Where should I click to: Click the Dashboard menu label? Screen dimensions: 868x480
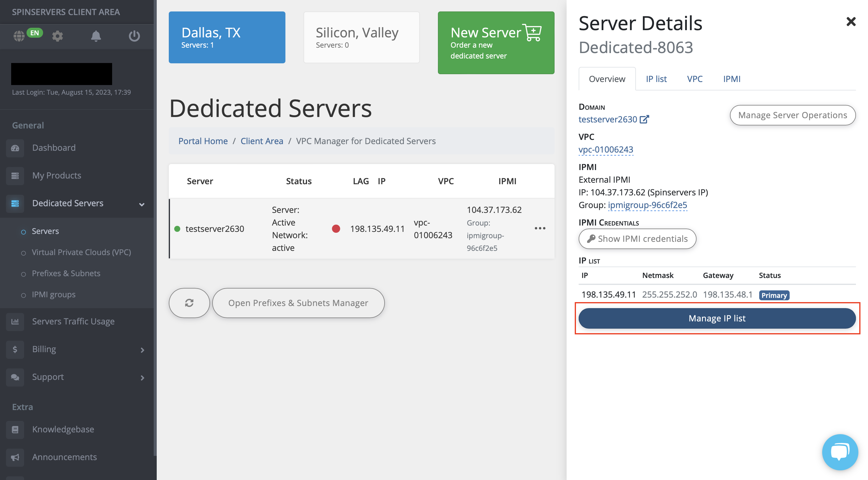(x=54, y=148)
